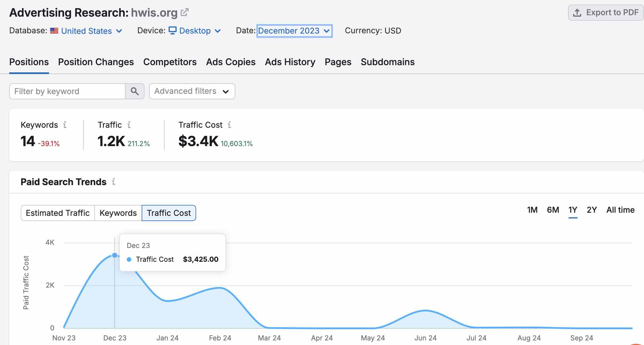
Task: Click the keyword search magnifier icon
Action: (134, 91)
